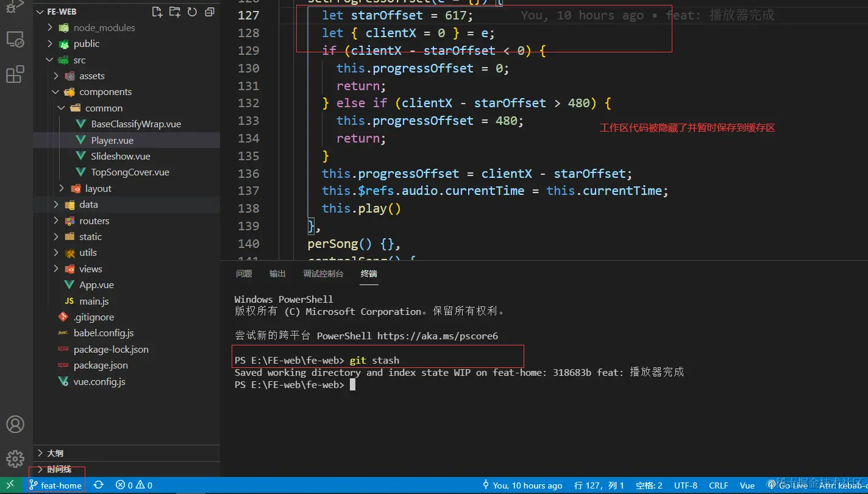The height and width of the screenshot is (494, 868).
Task: Expand the utils folder
Action: [56, 253]
